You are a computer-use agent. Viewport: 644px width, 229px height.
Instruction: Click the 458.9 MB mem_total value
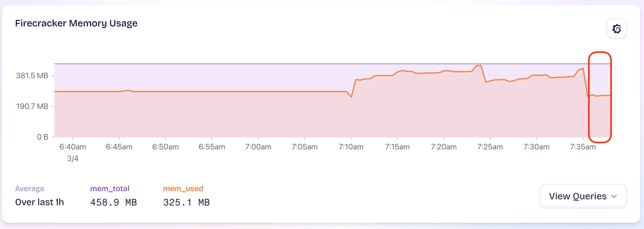[113, 203]
